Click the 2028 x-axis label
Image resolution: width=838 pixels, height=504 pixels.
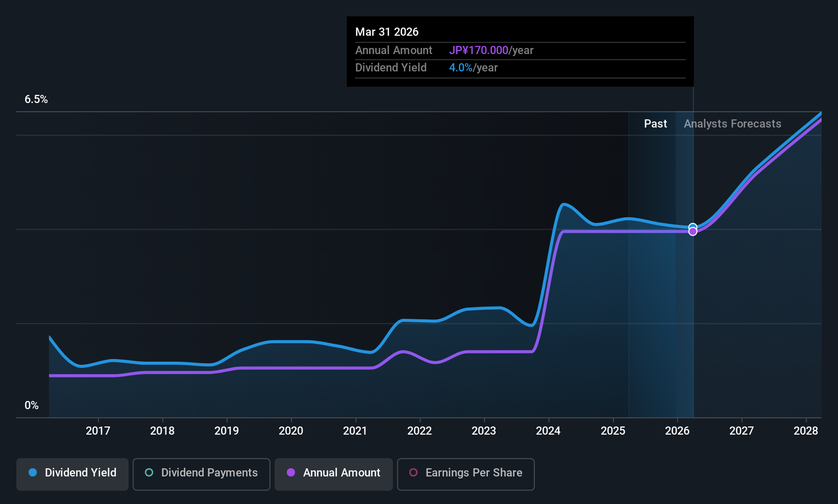point(806,431)
